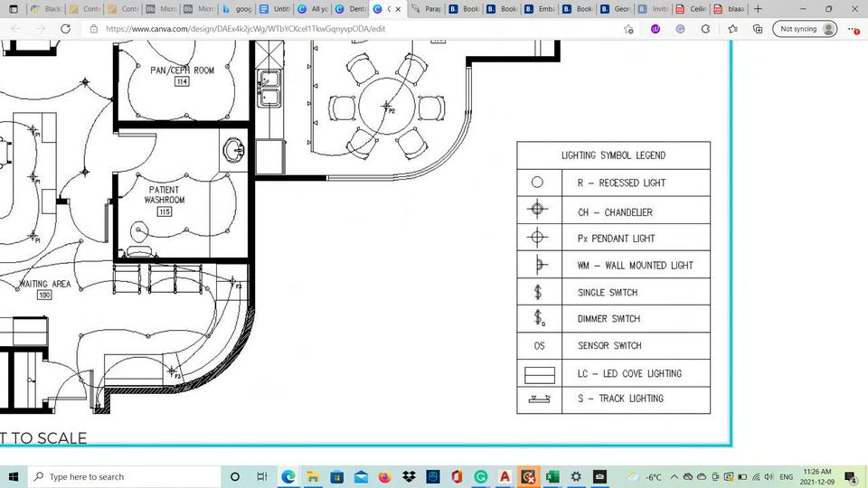Open the notification center icon
The image size is (868, 488).
coord(851,476)
